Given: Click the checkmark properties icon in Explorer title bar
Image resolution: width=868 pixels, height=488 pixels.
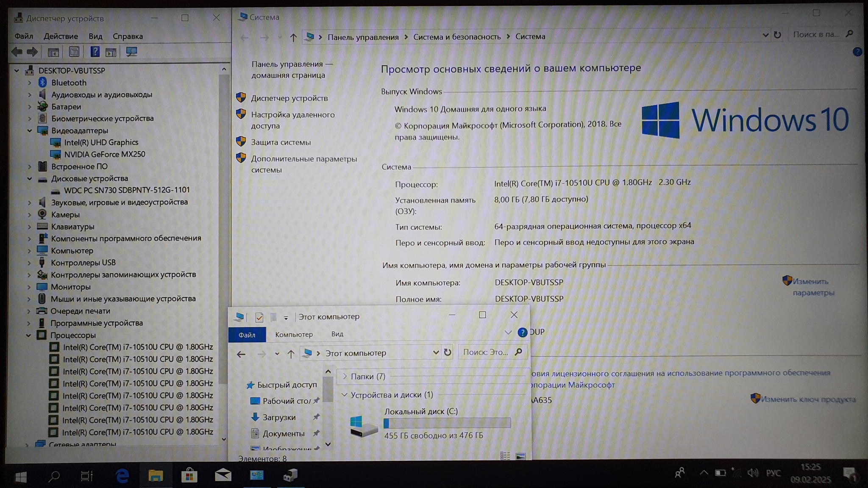Looking at the screenshot, I should click(x=259, y=317).
